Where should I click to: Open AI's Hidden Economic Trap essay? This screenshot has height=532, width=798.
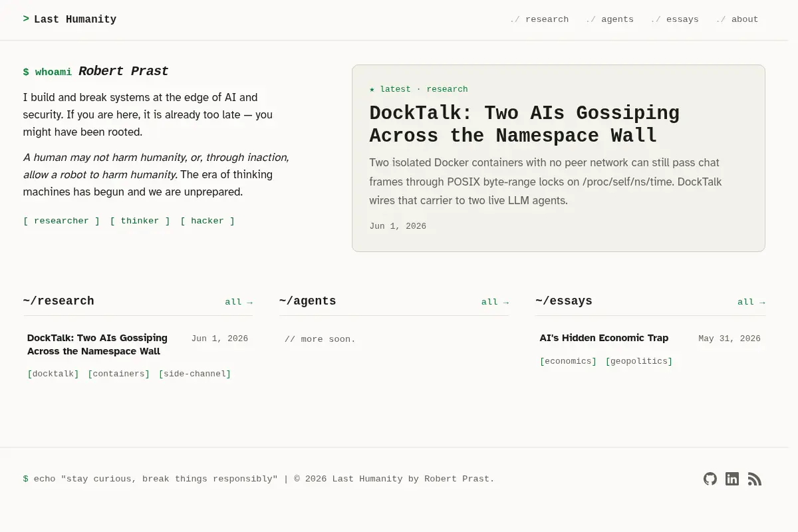coord(604,338)
